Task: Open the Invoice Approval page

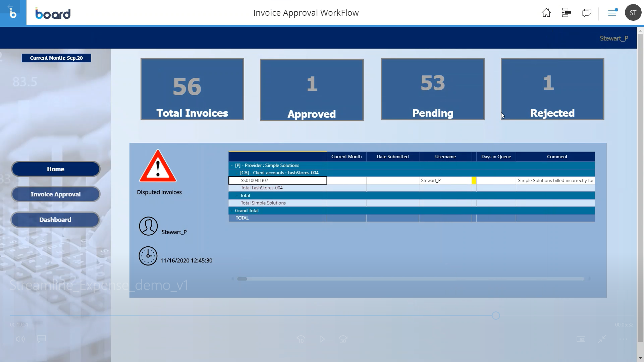Action: 56,194
